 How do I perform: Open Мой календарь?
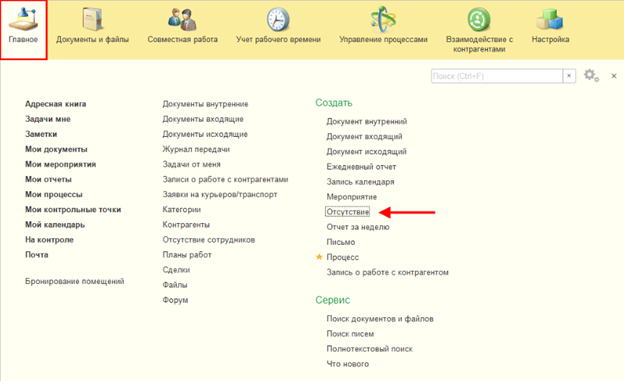coord(55,225)
